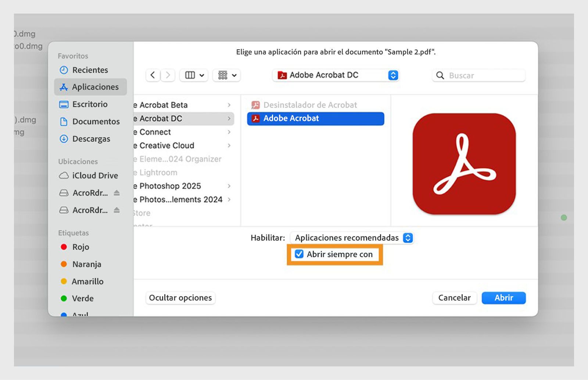Eject the AcroRdr volume using its eject icon

(x=117, y=192)
